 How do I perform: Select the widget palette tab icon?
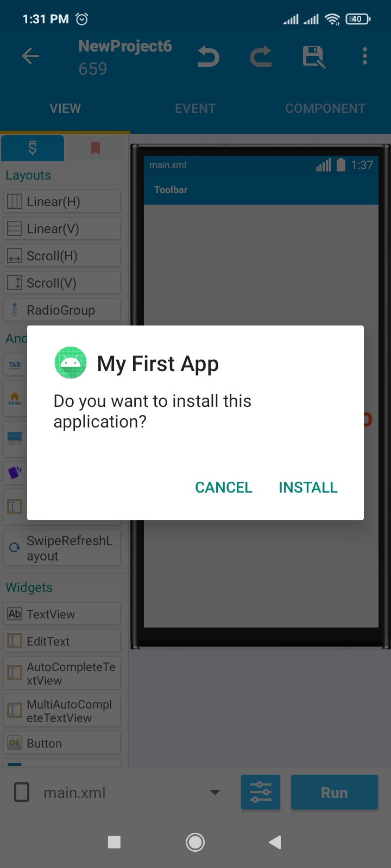33,148
